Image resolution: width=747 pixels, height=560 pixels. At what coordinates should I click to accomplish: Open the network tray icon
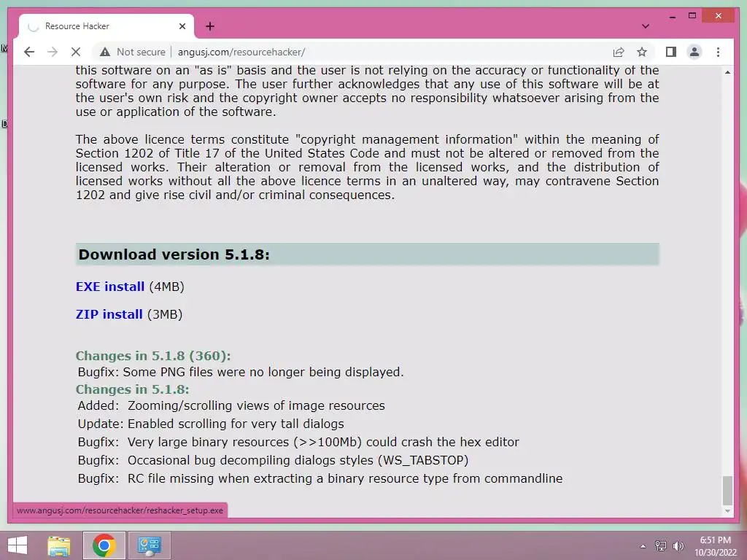coord(660,546)
